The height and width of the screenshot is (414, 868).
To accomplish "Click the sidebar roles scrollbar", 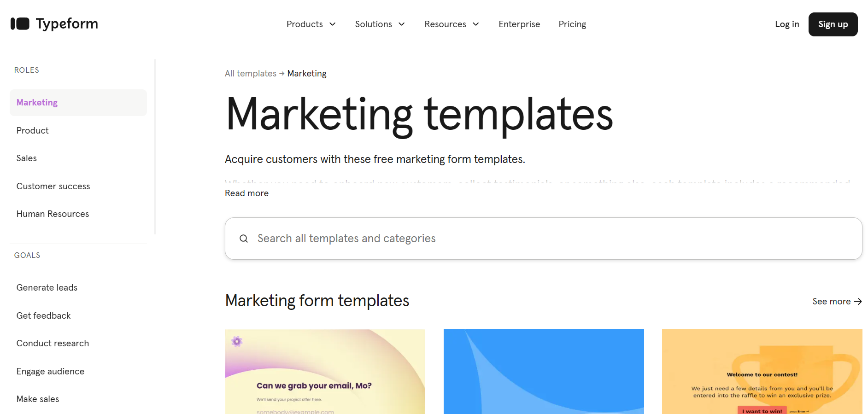I will tap(155, 146).
